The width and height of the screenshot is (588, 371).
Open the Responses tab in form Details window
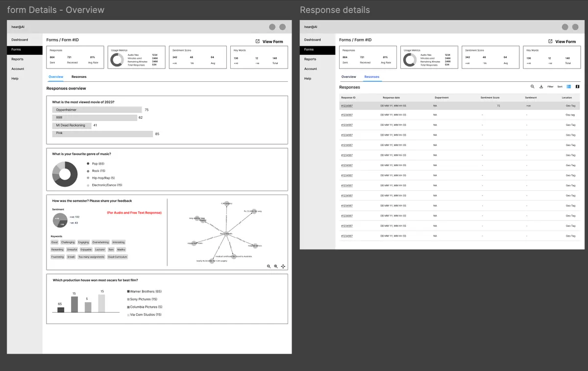coord(79,77)
